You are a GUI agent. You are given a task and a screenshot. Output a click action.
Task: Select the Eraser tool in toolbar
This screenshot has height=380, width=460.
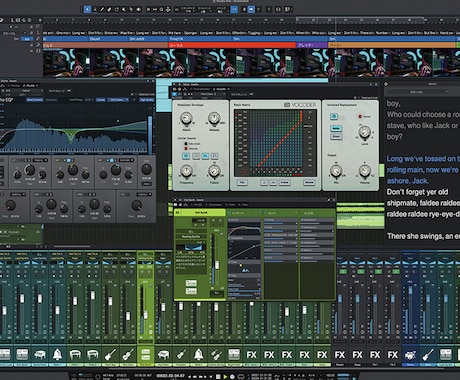tap(109, 9)
